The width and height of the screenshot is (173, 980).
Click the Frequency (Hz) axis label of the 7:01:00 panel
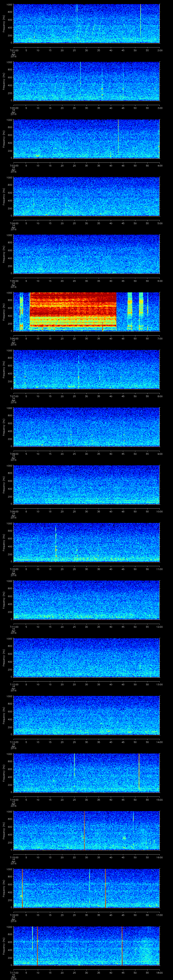coord(4,24)
